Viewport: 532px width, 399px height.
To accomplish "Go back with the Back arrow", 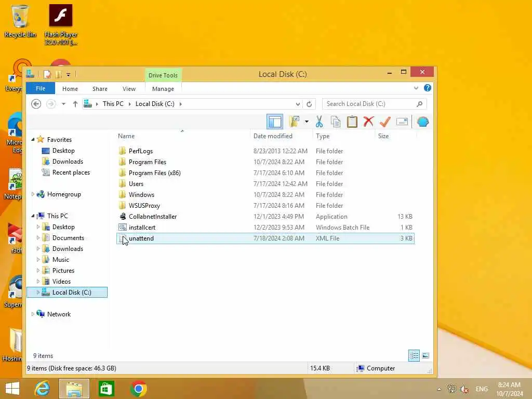I will 36,104.
